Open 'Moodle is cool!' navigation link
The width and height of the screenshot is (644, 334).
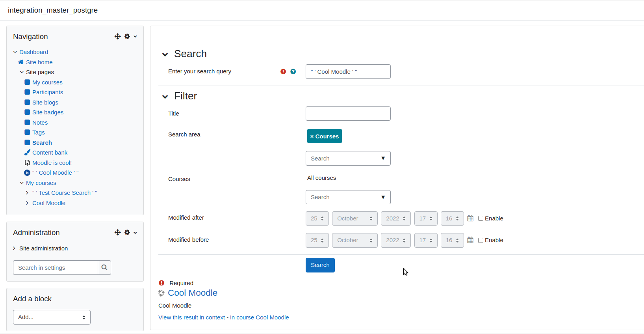pos(52,162)
